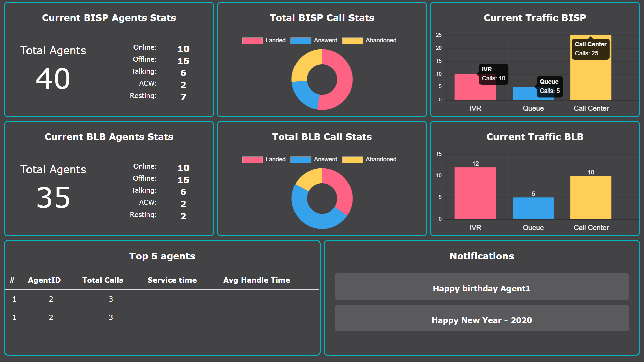
Task: Toggle Landed legend in BISP Call Stats
Action: [x=264, y=40]
